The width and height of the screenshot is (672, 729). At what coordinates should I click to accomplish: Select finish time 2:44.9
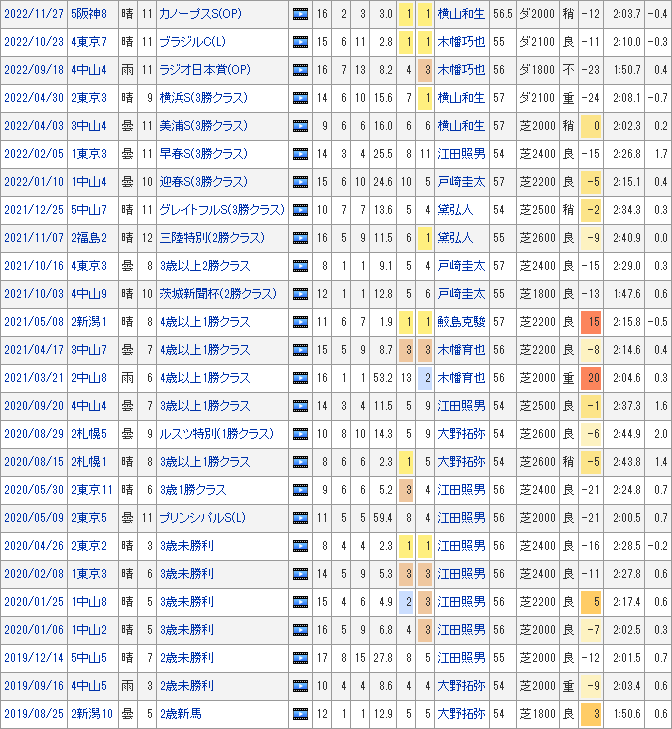pyautogui.click(x=627, y=434)
